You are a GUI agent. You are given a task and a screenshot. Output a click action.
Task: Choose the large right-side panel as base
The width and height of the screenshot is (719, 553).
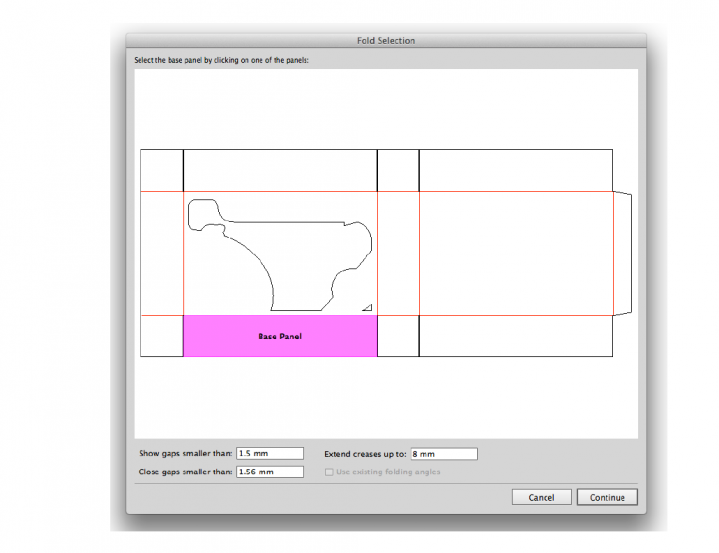515,253
